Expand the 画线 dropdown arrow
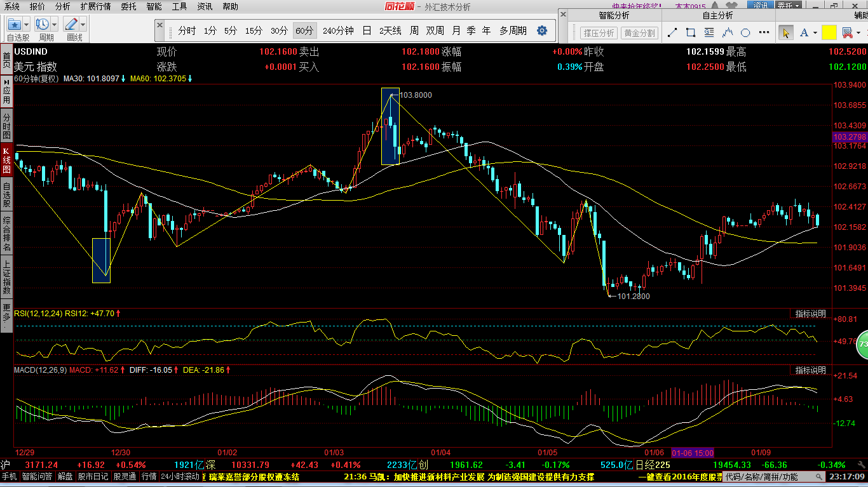 click(x=83, y=25)
